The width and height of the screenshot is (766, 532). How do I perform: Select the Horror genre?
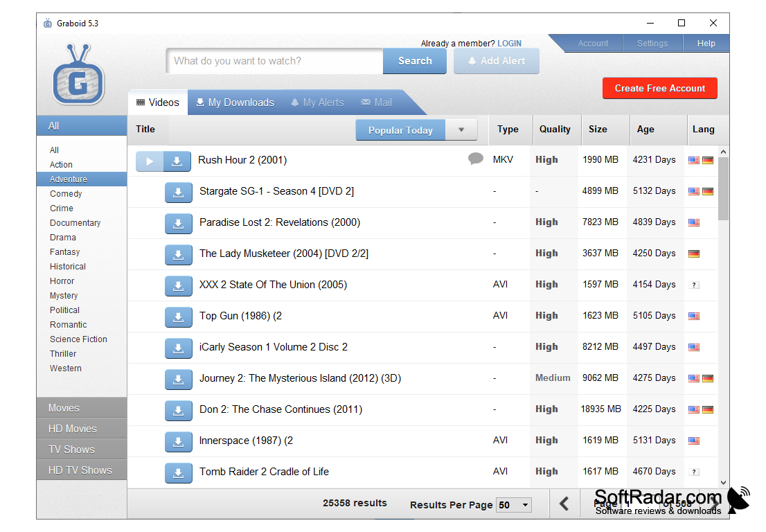tap(62, 281)
